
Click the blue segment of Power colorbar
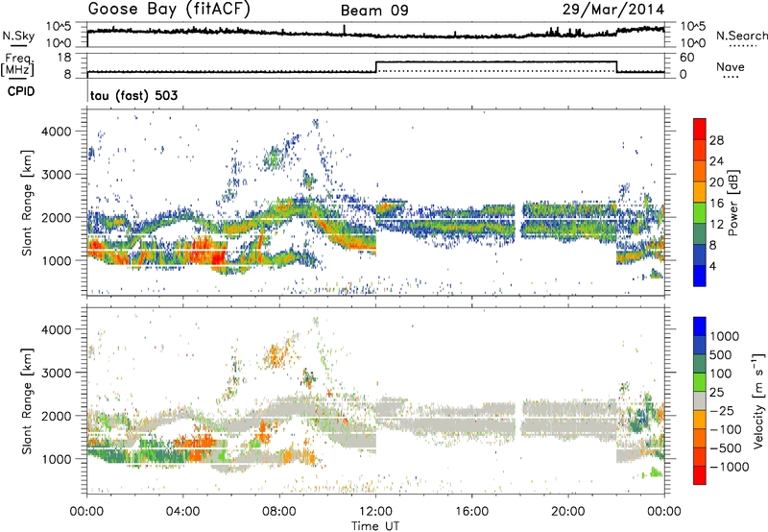pyautogui.click(x=700, y=276)
